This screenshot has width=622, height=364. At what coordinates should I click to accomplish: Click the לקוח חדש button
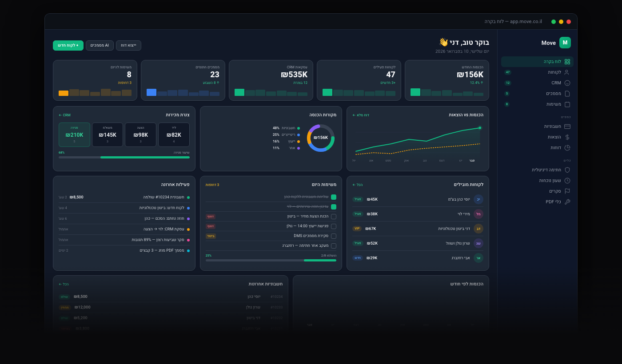pyautogui.click(x=68, y=45)
